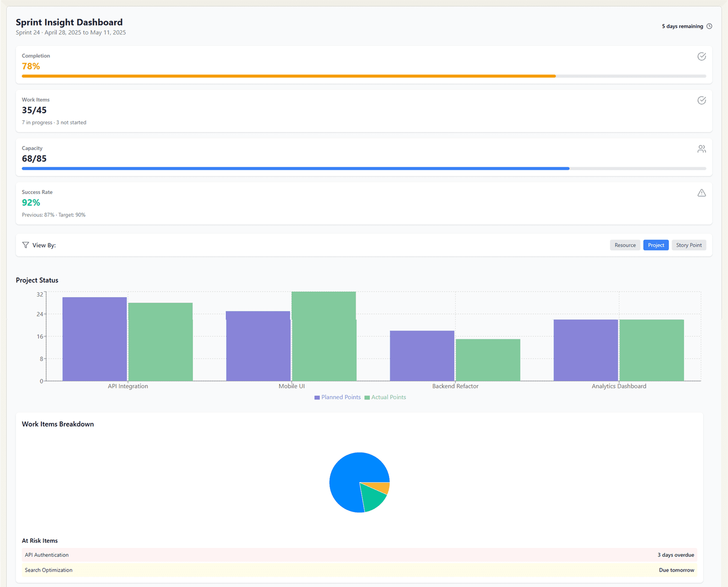Image resolution: width=728 pixels, height=587 pixels.
Task: Click the Work Items card checkmark icon
Action: click(701, 100)
